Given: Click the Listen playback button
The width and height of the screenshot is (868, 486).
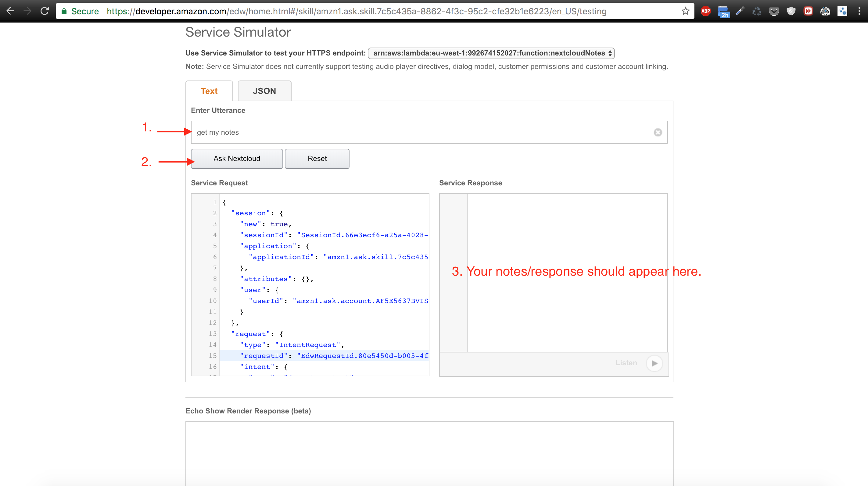Looking at the screenshot, I should coord(654,363).
